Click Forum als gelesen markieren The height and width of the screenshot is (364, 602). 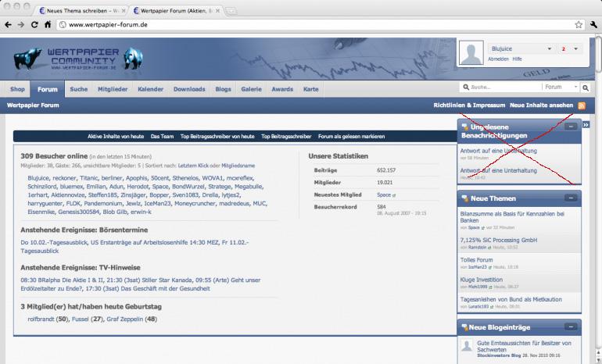coord(351,137)
